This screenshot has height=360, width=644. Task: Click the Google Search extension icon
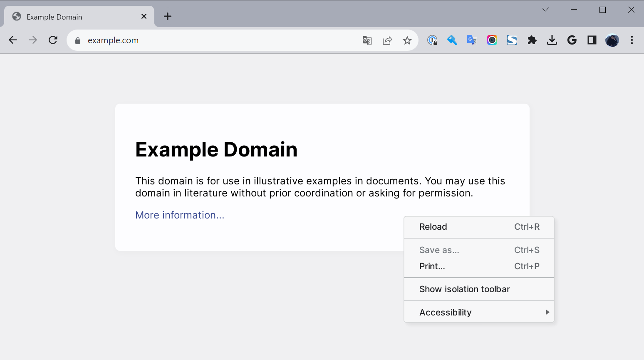(x=572, y=40)
